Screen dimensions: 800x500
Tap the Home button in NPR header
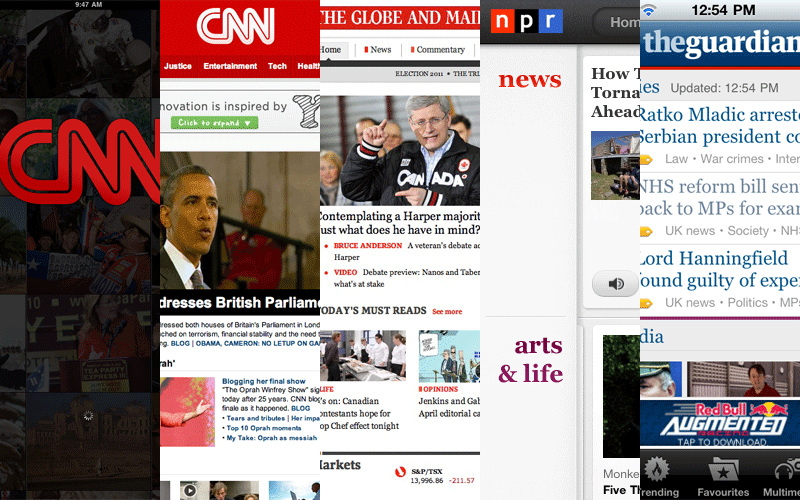(617, 22)
